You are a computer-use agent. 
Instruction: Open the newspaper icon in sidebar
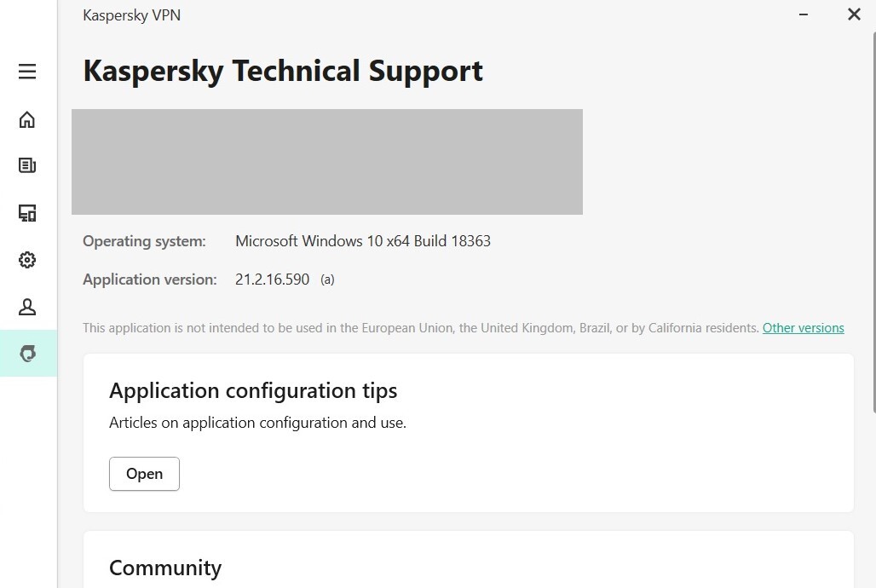tap(27, 165)
